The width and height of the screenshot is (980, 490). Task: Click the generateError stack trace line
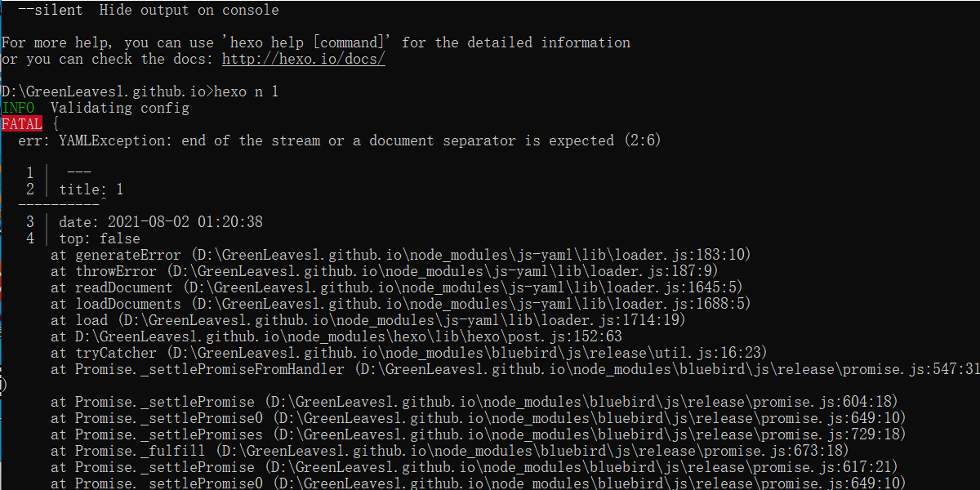point(400,255)
